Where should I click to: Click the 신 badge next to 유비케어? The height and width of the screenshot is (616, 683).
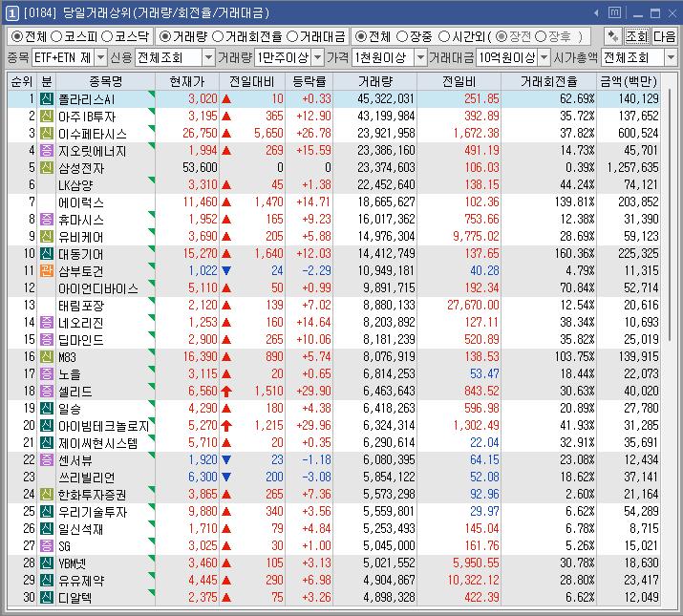point(47,236)
